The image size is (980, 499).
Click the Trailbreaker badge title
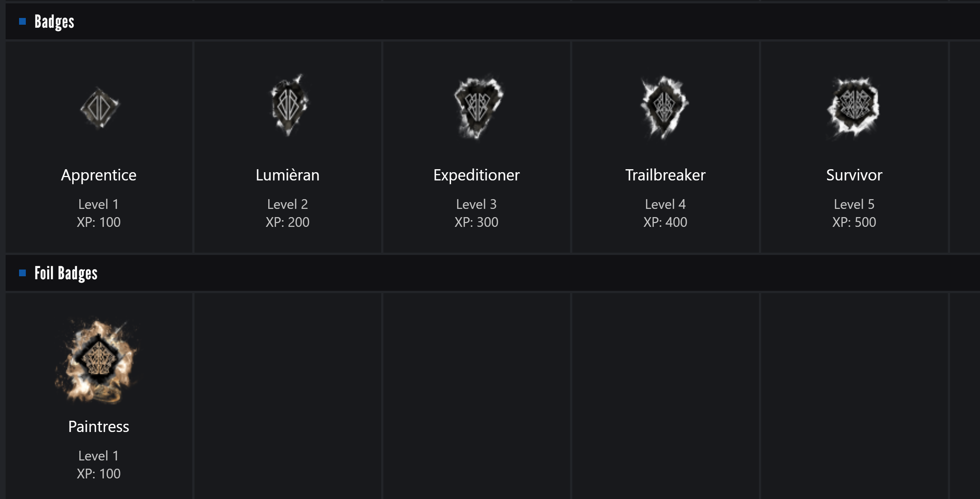pos(665,175)
